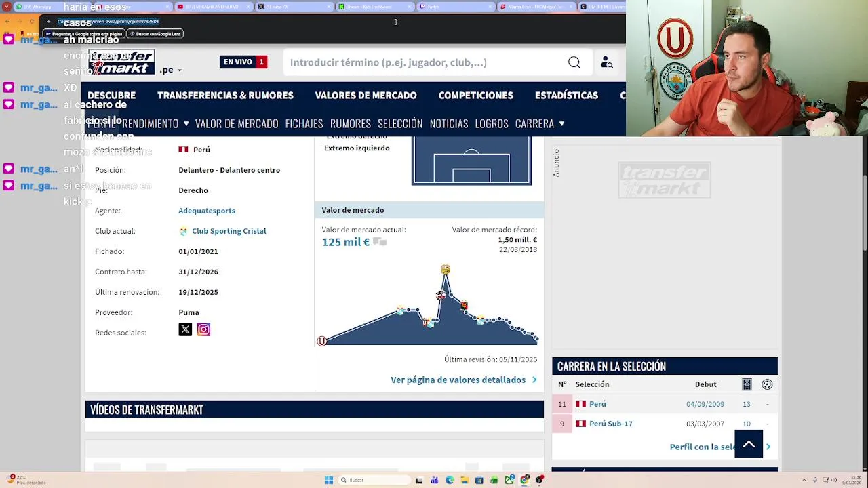Open the Club Sporting Cristal link
868x488 pixels.
(229, 231)
